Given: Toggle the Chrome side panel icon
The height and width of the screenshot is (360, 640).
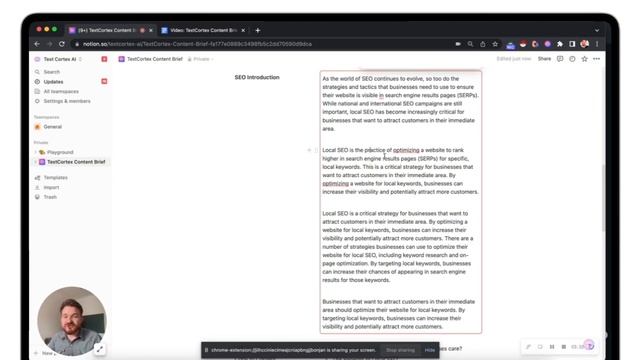Looking at the screenshot, I should click(572, 44).
